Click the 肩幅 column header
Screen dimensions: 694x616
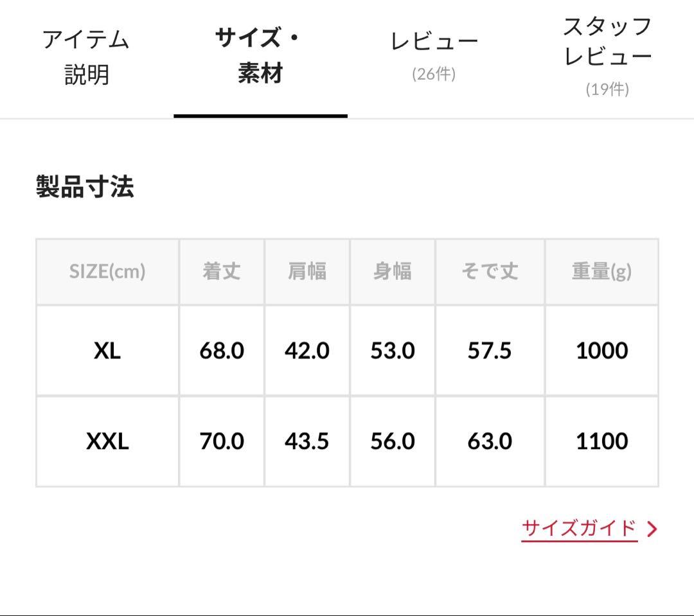pyautogui.click(x=307, y=271)
